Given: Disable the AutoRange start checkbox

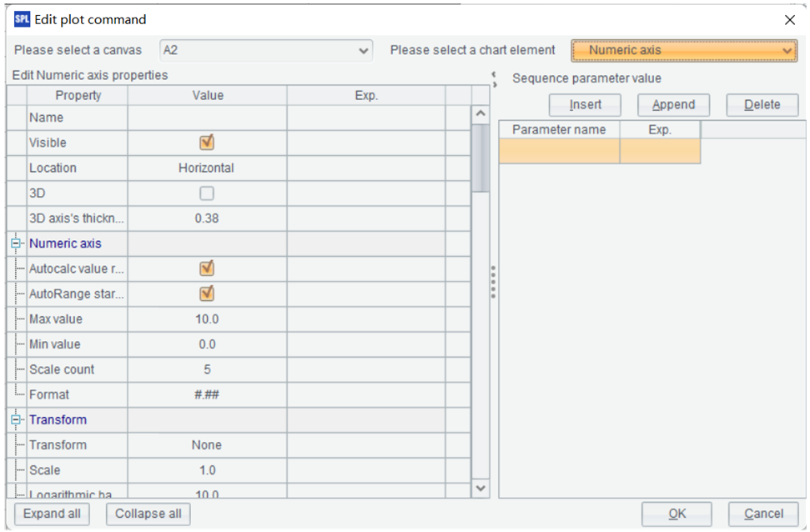Looking at the screenshot, I should click(207, 294).
